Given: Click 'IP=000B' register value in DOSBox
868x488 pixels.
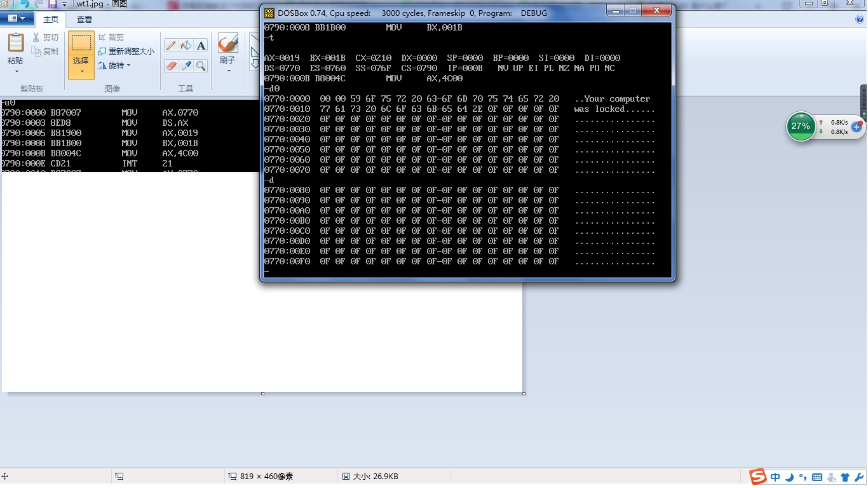Looking at the screenshot, I should point(465,68).
